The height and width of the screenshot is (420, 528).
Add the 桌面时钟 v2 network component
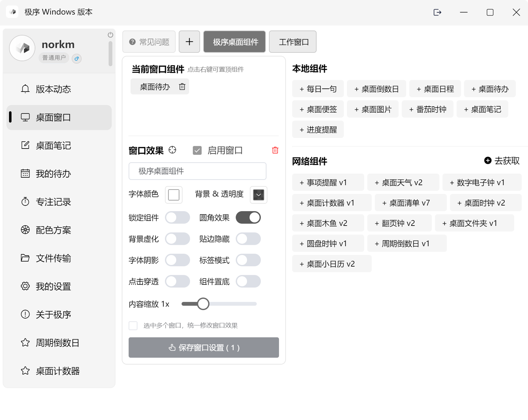pyautogui.click(x=486, y=203)
